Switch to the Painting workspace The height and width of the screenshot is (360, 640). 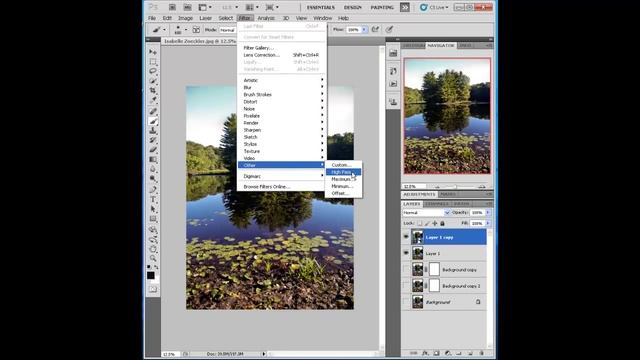382,7
